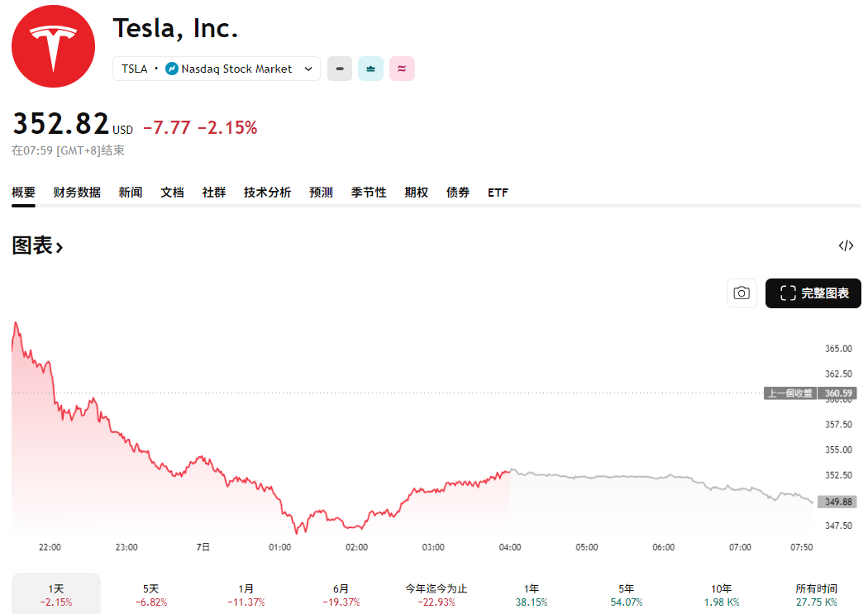This screenshot has width=868, height=614.
Task: Take a chart snapshot with the camera icon
Action: point(741,293)
